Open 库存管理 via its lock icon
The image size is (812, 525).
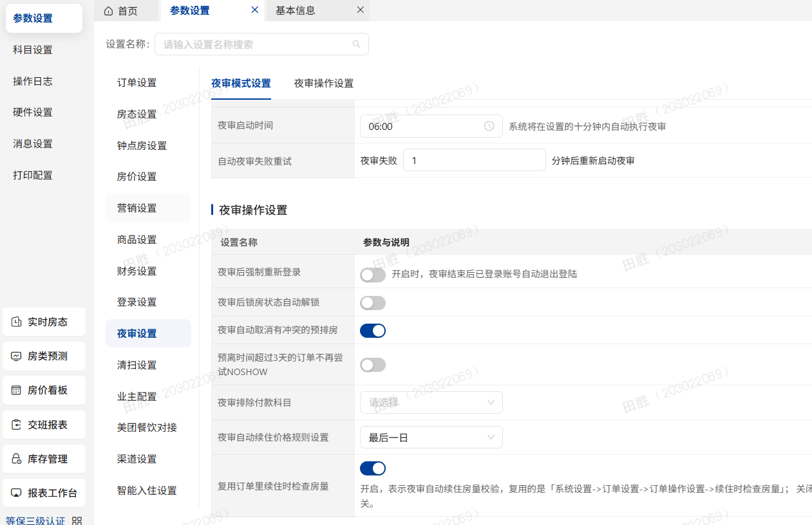(x=16, y=458)
